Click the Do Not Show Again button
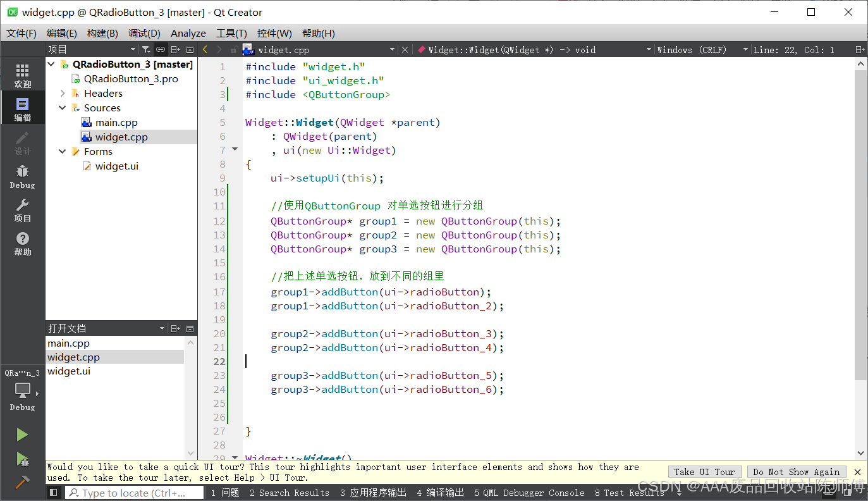This screenshot has width=868, height=501. (x=797, y=472)
